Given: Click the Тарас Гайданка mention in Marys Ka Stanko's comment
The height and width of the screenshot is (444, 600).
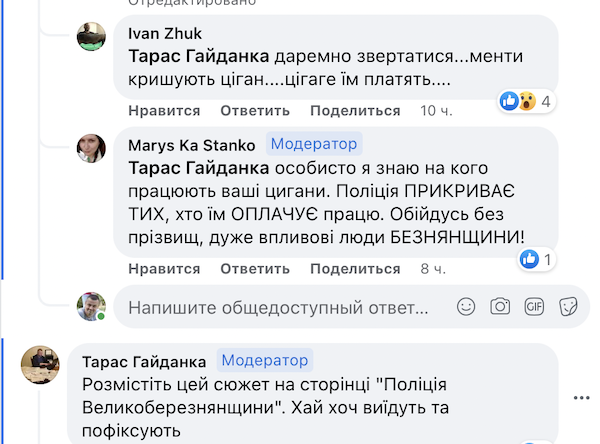Looking at the screenshot, I should (x=198, y=169).
